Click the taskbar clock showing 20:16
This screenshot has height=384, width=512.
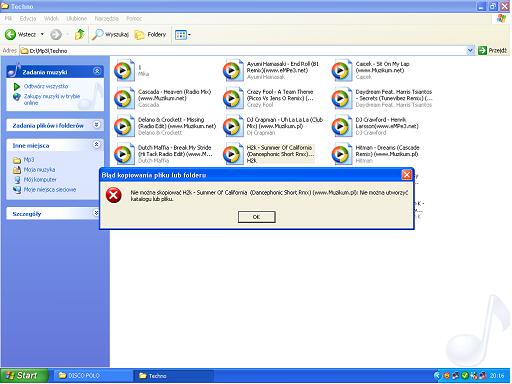497,376
